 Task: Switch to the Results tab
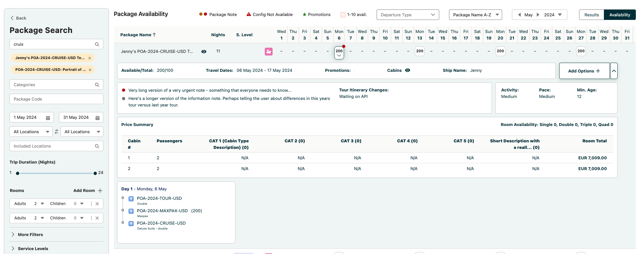coord(592,15)
